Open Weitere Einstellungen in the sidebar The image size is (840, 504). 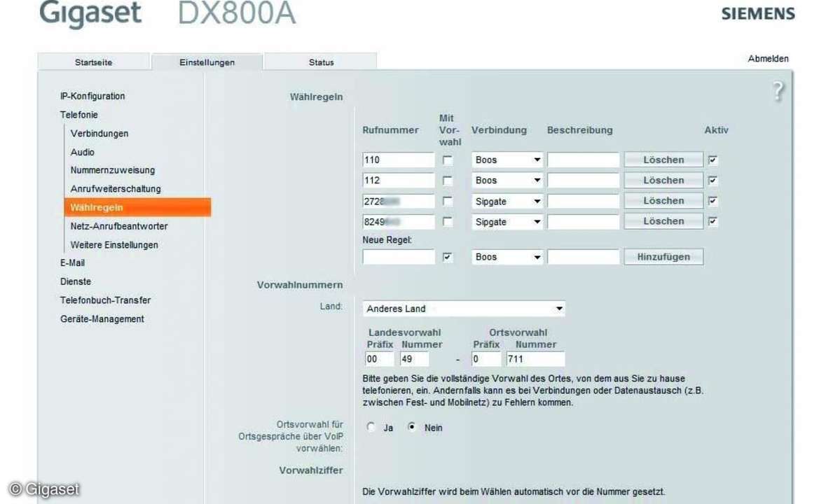pyautogui.click(x=114, y=245)
